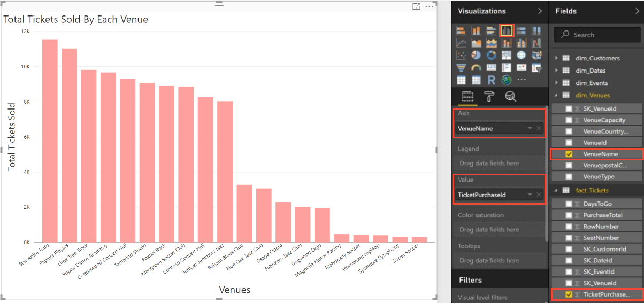Screen dimensions: 644x303
Task: Expand the dim_Dates table
Action: coord(557,71)
